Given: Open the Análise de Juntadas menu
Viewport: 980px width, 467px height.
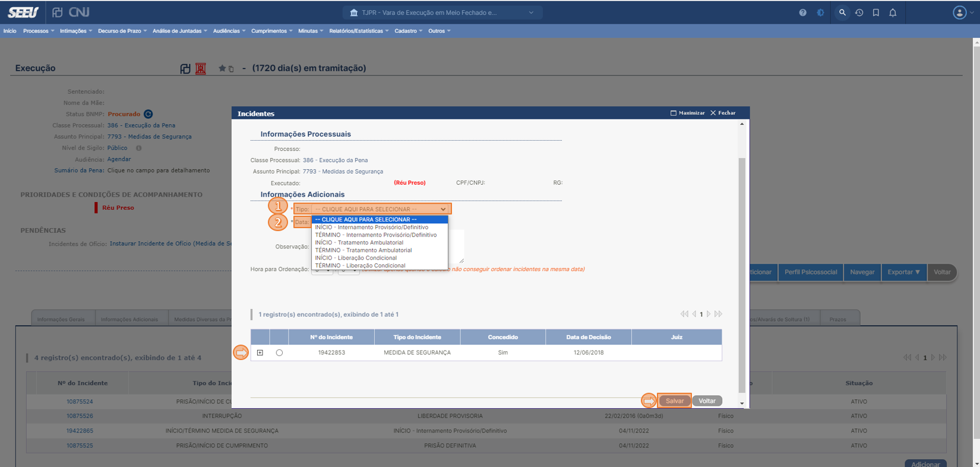Looking at the screenshot, I should [180, 31].
